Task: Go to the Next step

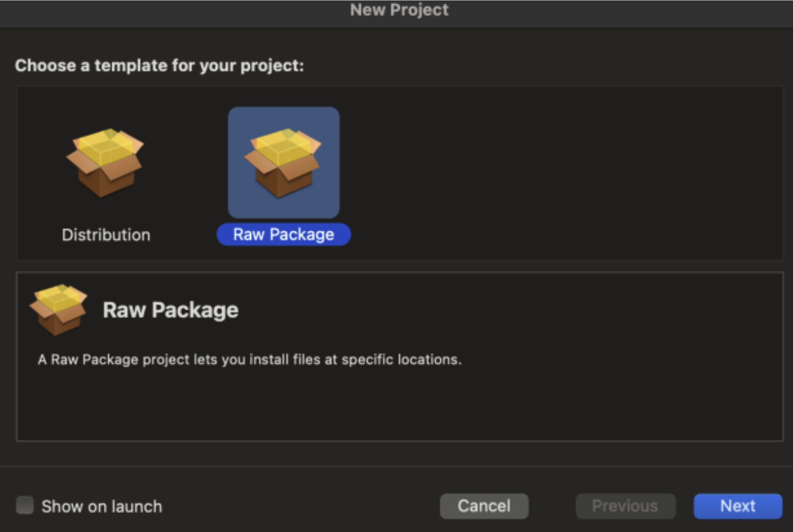Action: pos(738,506)
